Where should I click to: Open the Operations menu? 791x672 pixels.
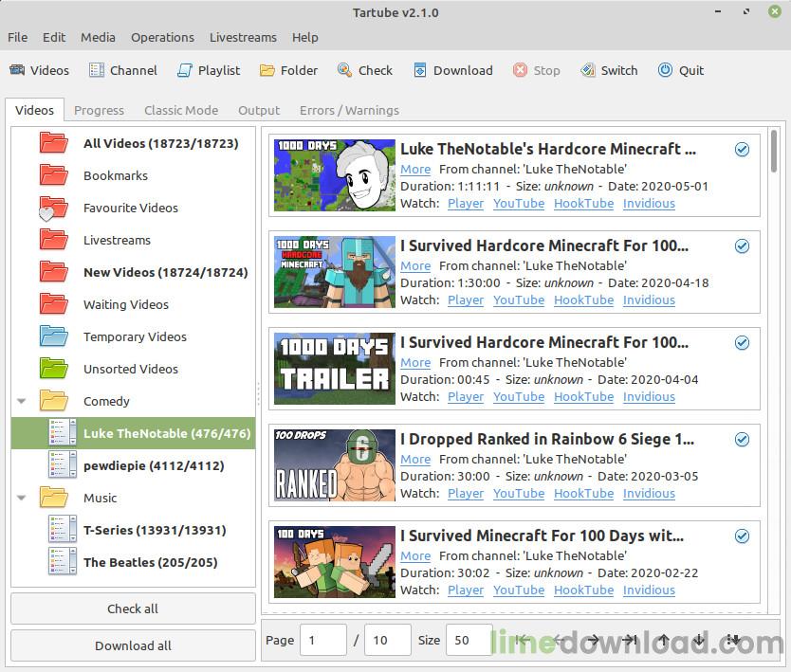pyautogui.click(x=162, y=37)
